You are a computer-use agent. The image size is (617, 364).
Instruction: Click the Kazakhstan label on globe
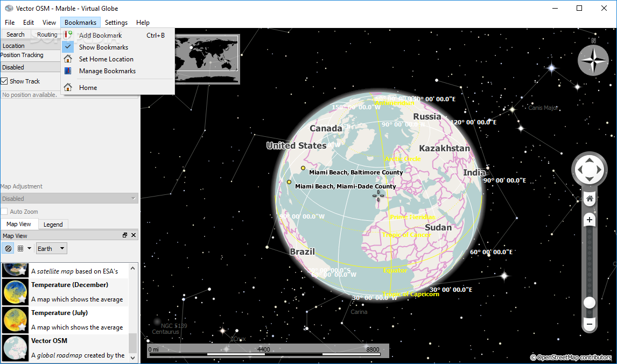444,149
